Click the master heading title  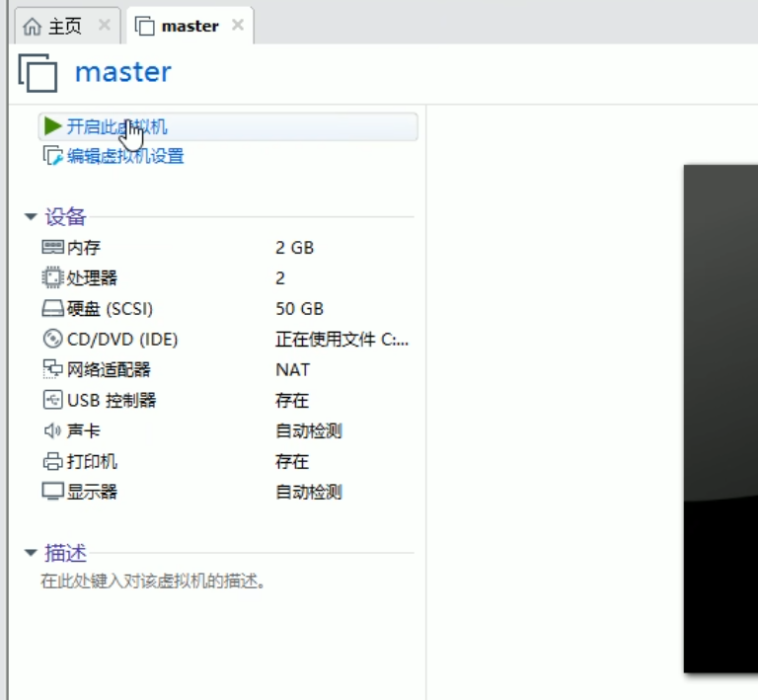pyautogui.click(x=123, y=72)
